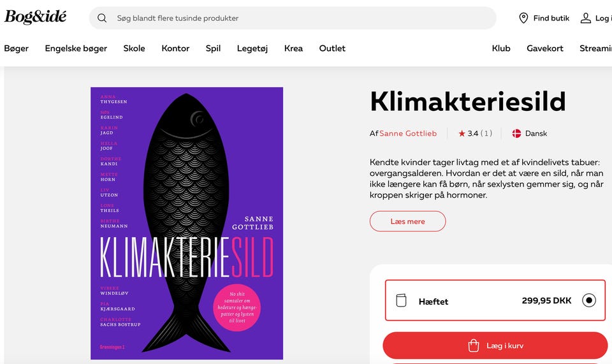Select the Hæftet format radio button
612x364 pixels.
click(589, 300)
